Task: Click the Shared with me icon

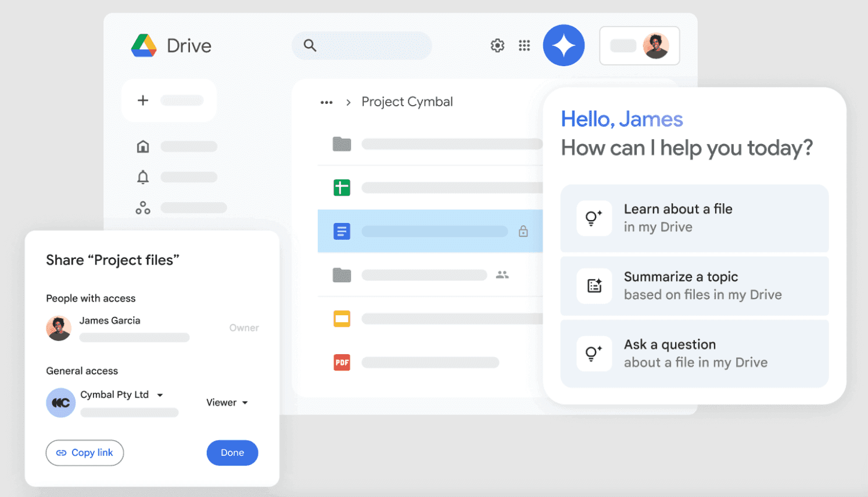Action: coord(143,207)
